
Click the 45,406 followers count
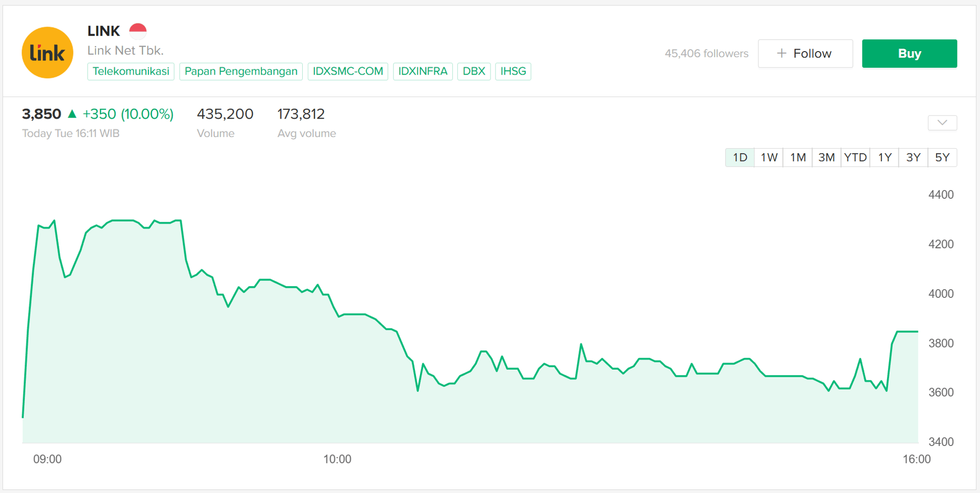tap(706, 54)
